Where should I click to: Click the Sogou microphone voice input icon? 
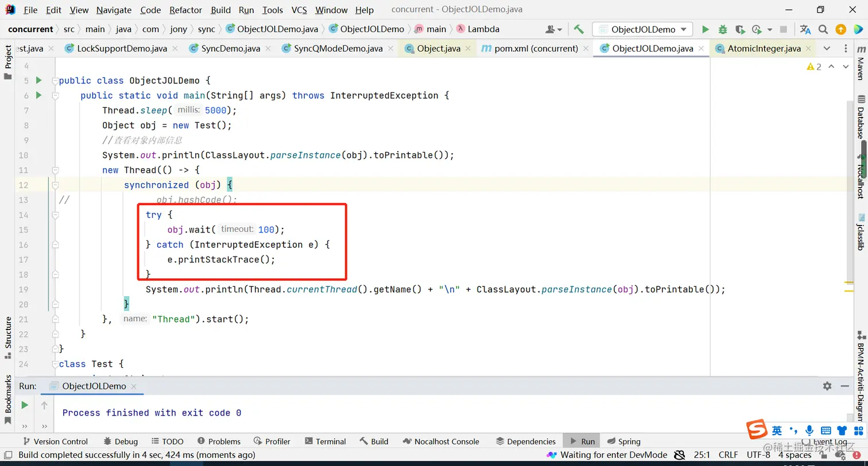(809, 430)
